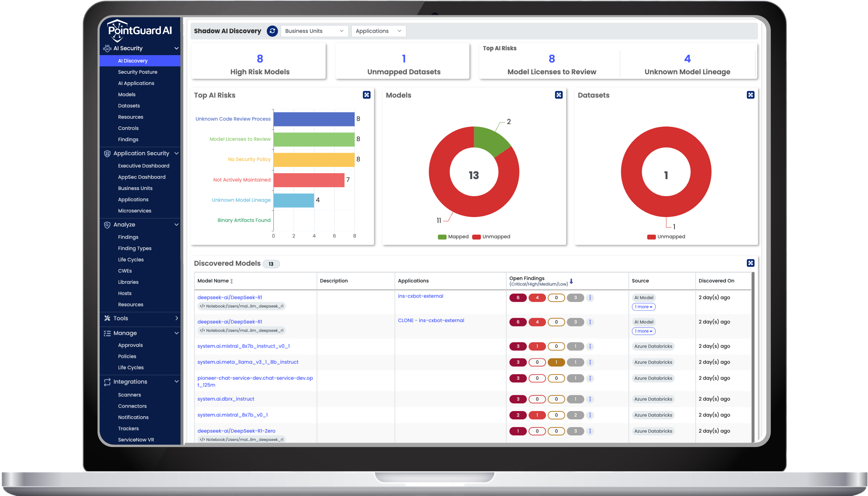Viewport: 868px width, 496px height.
Task: Expand the Models donut chart panel
Action: (559, 95)
